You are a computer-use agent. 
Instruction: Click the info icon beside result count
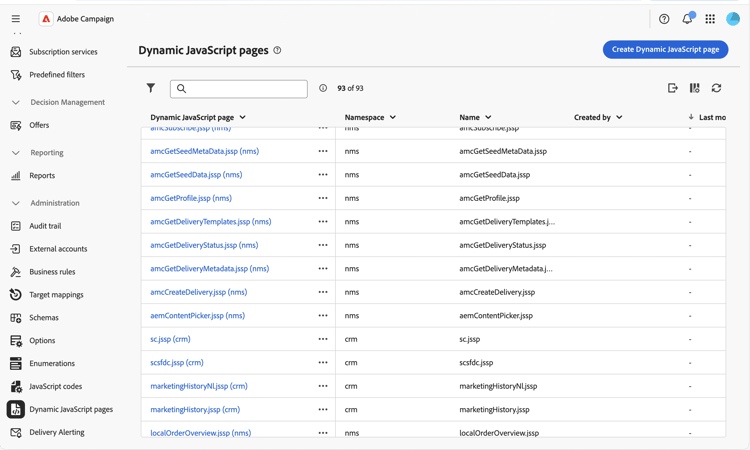[323, 88]
